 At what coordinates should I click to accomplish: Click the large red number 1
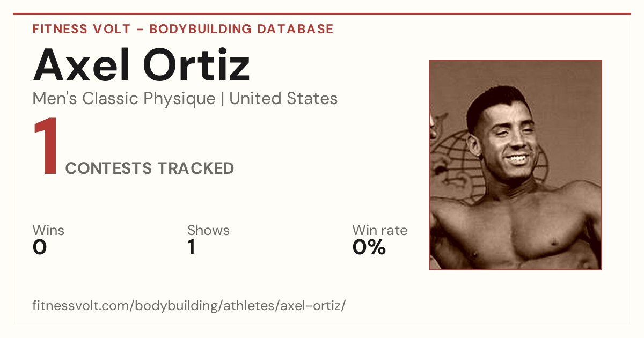pos(46,148)
